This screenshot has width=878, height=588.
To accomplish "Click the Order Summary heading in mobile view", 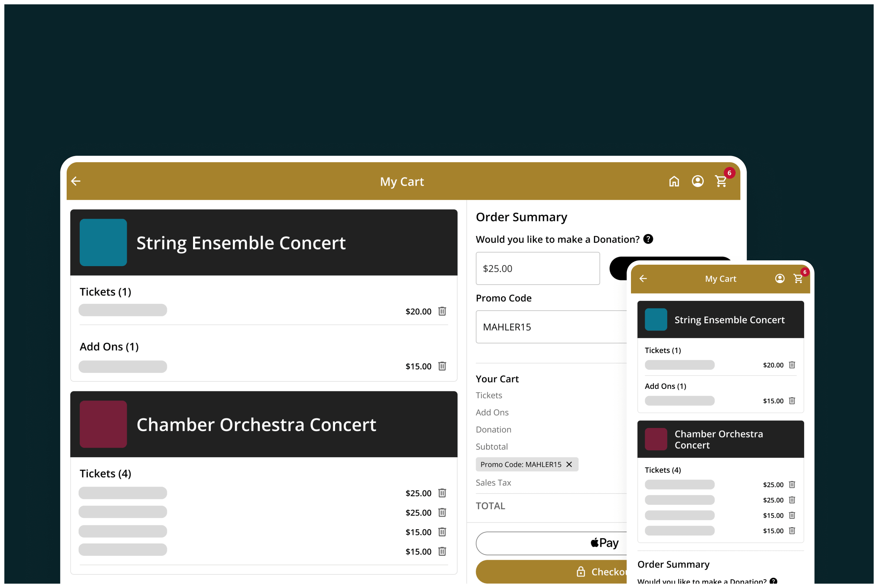I will point(673,564).
